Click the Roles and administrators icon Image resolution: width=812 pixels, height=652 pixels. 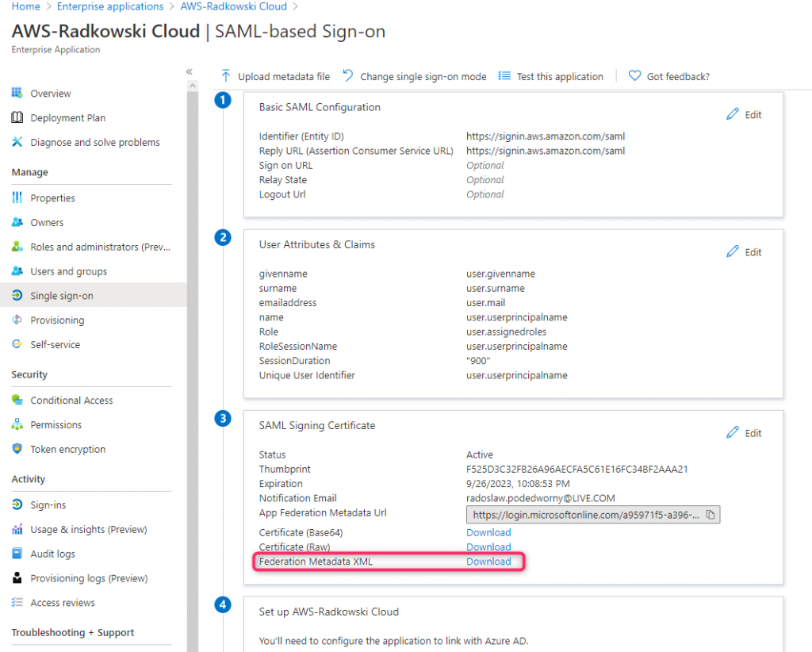[x=17, y=247]
